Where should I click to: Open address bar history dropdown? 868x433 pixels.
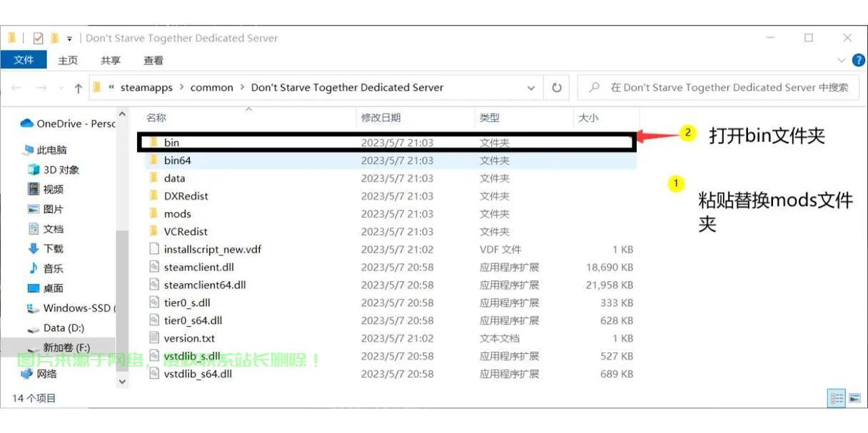click(x=531, y=88)
